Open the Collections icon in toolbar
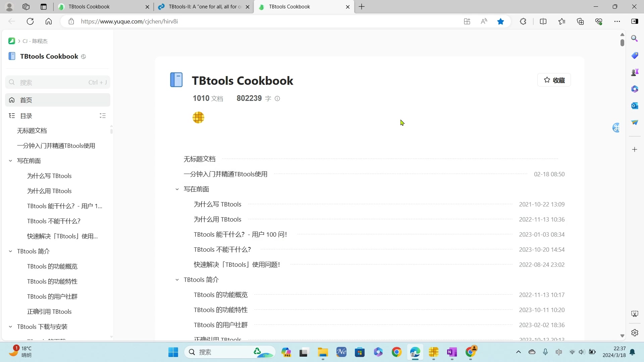 [580, 21]
